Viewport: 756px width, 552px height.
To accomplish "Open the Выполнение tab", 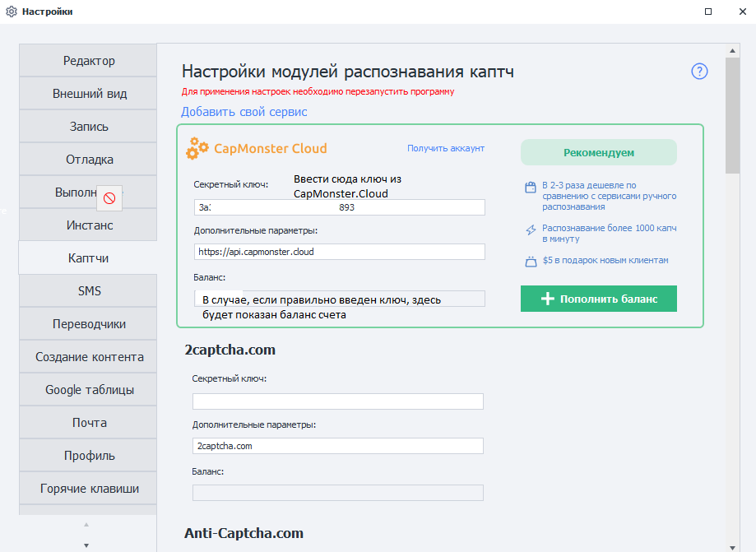I will click(88, 193).
